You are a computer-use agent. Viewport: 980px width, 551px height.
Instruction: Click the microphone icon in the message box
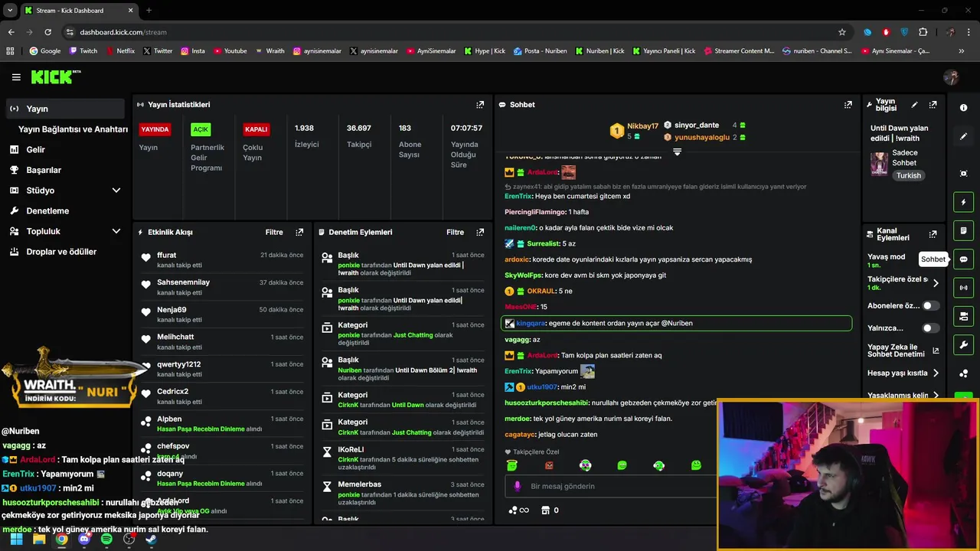coord(518,486)
